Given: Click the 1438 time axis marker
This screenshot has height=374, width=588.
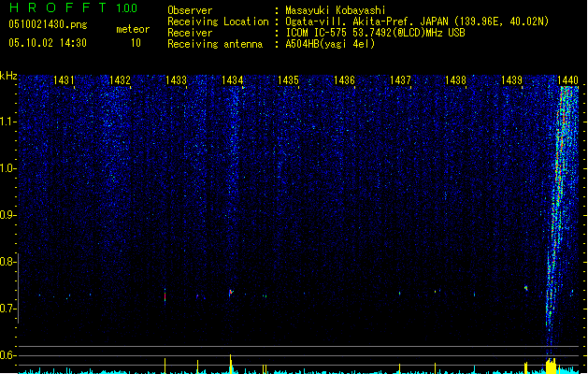Looking at the screenshot, I should pyautogui.click(x=455, y=80).
